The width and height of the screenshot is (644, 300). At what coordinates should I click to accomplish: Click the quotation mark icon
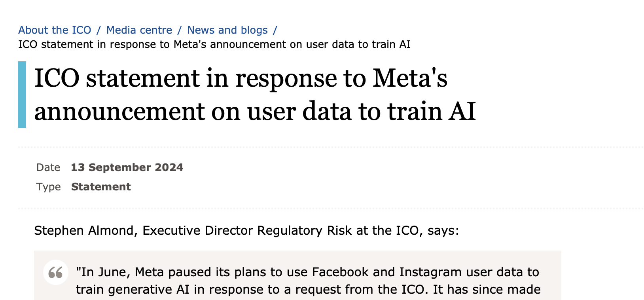(56, 272)
